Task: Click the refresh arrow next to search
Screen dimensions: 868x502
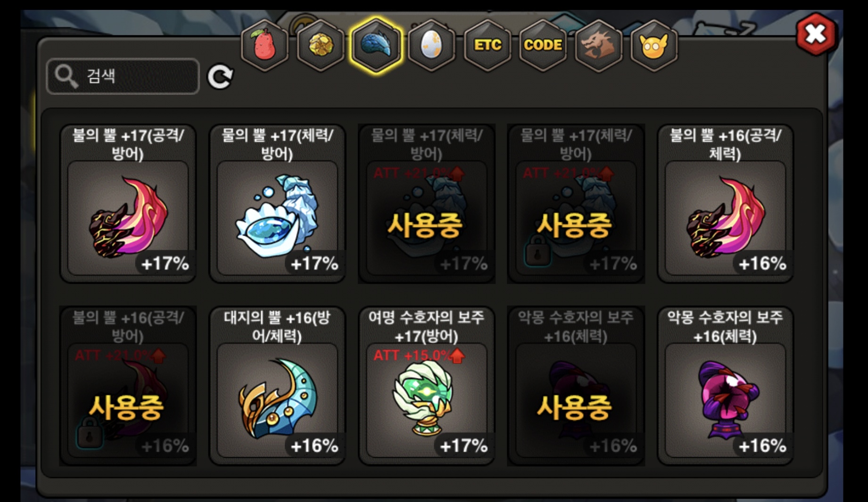Action: pyautogui.click(x=220, y=76)
